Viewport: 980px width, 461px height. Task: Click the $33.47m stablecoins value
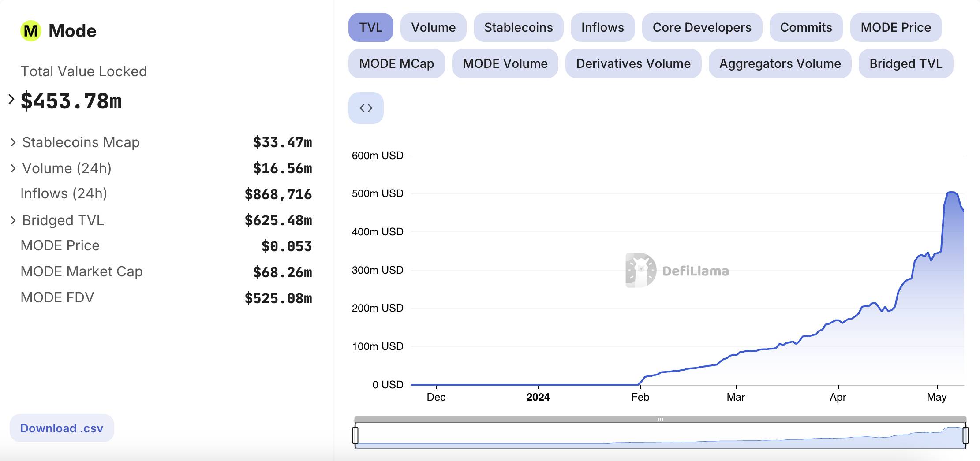point(282,142)
